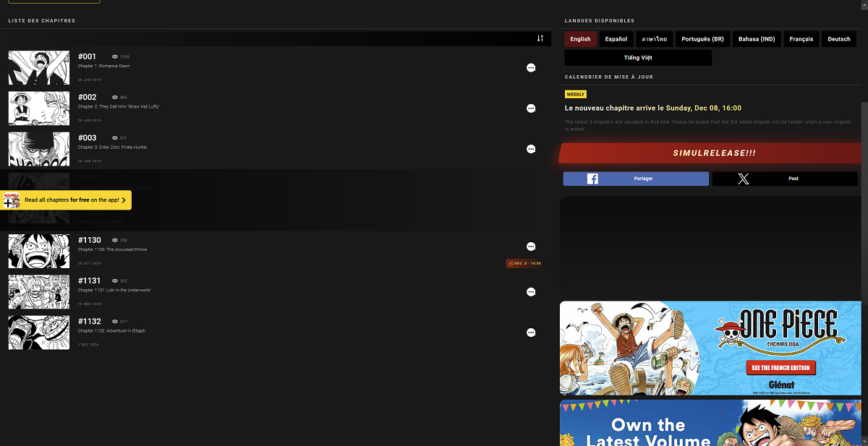The width and height of the screenshot is (868, 446).
Task: Open Chapter 1132: Adventure in Elbaph
Action: tap(111, 331)
